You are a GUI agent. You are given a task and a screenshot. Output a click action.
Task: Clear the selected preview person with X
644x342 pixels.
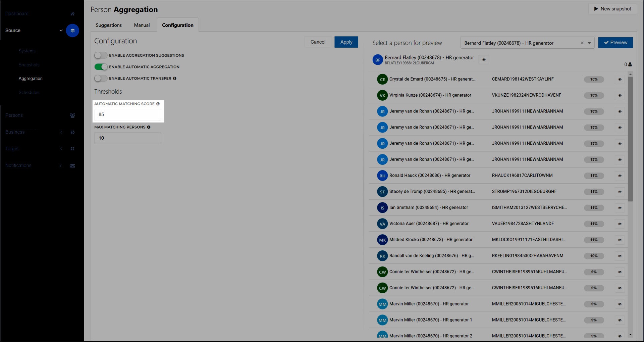[x=582, y=43]
